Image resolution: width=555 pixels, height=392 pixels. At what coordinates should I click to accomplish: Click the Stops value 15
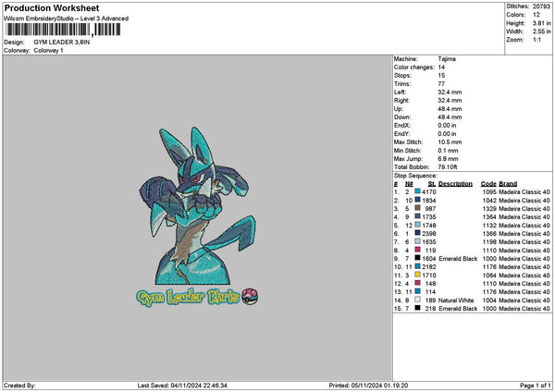[x=441, y=76]
